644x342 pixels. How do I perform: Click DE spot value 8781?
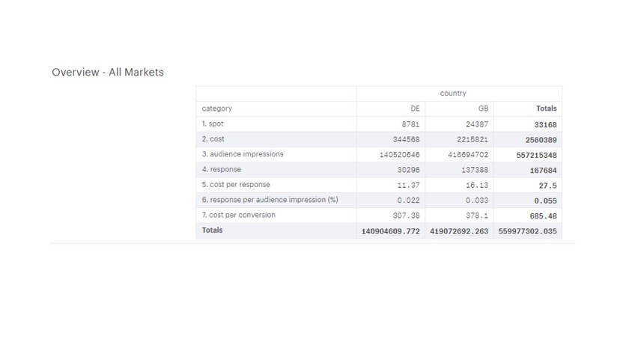[x=410, y=124]
